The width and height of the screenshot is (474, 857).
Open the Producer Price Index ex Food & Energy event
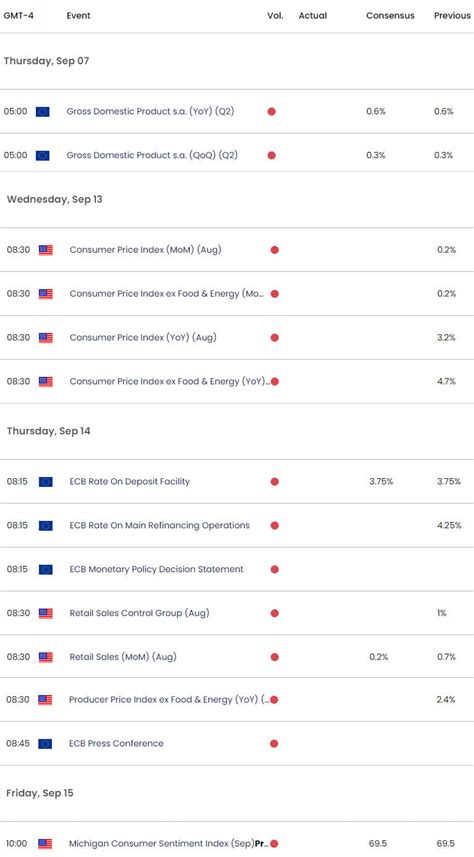click(x=169, y=700)
